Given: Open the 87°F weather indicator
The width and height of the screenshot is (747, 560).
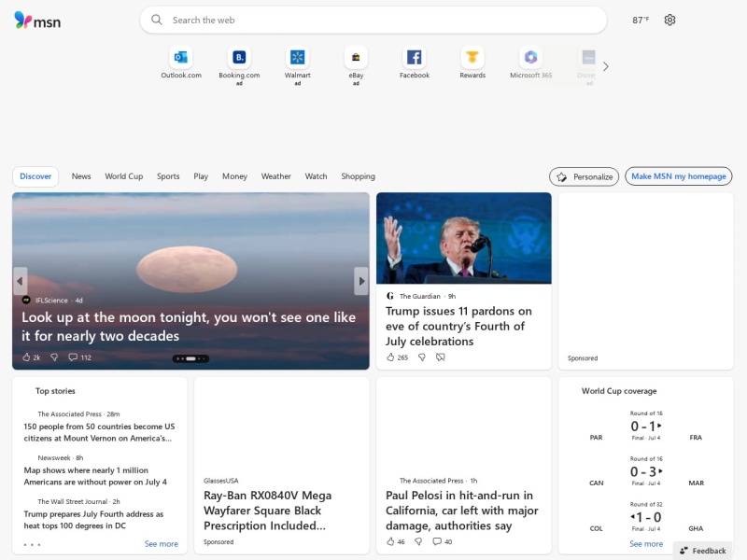Looking at the screenshot, I should tap(641, 20).
